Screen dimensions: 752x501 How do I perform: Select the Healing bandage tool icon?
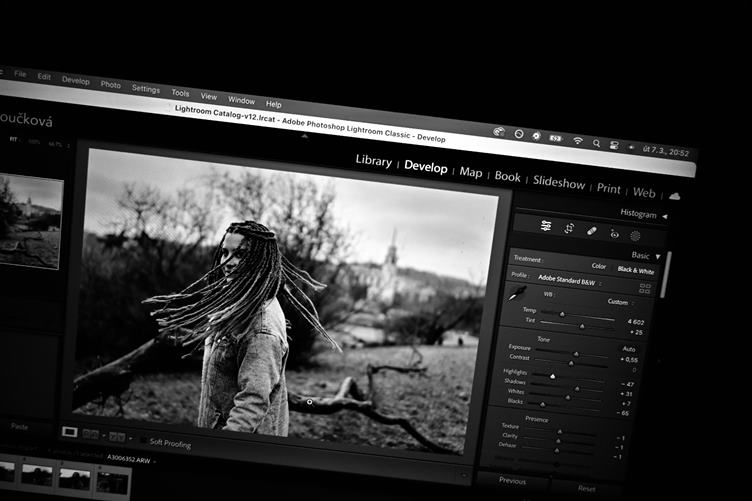click(x=592, y=231)
